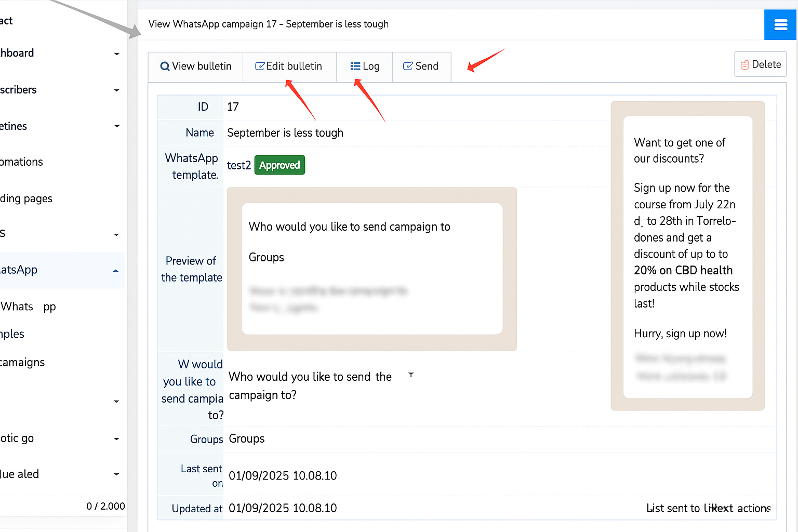
Task: Click the name value "September is less tough"
Action: (x=285, y=133)
